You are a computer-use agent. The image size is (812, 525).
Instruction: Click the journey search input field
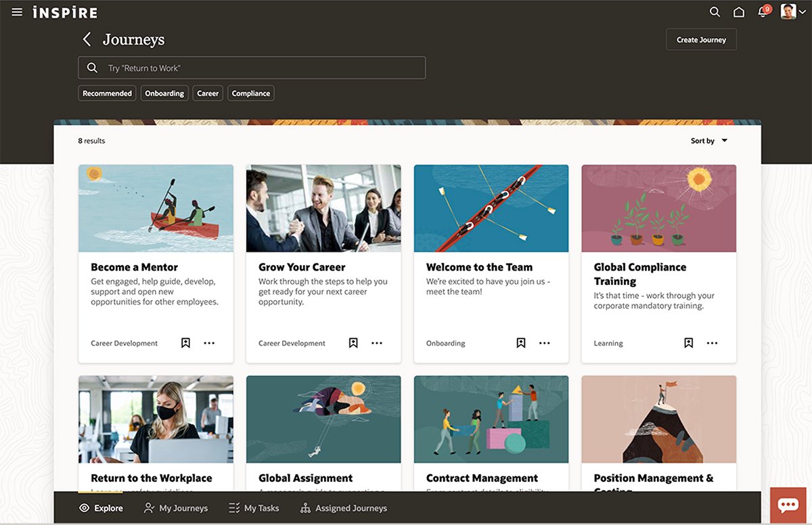(x=252, y=68)
